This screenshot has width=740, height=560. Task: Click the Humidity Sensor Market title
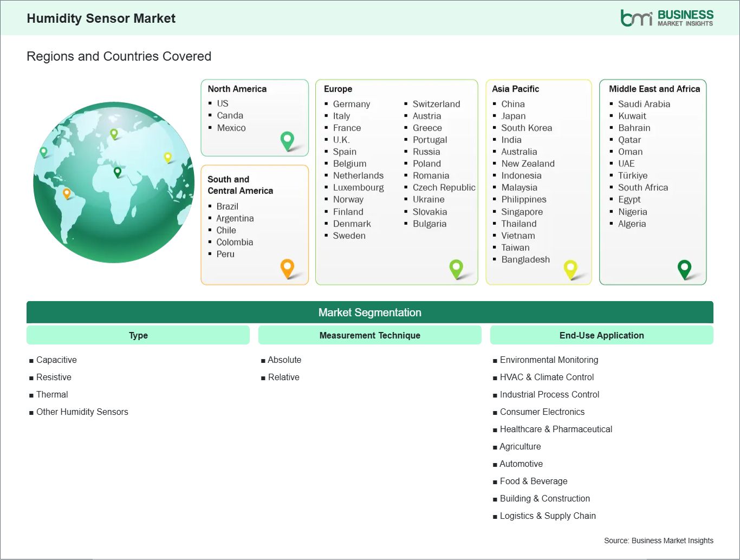(101, 18)
